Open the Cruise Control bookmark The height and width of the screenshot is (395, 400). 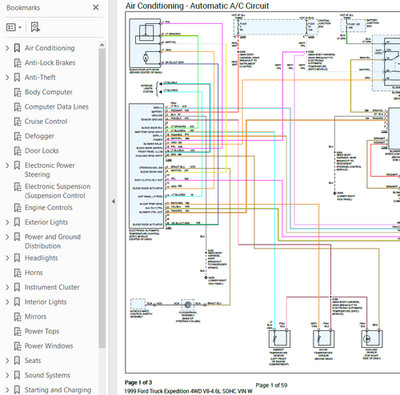46,121
